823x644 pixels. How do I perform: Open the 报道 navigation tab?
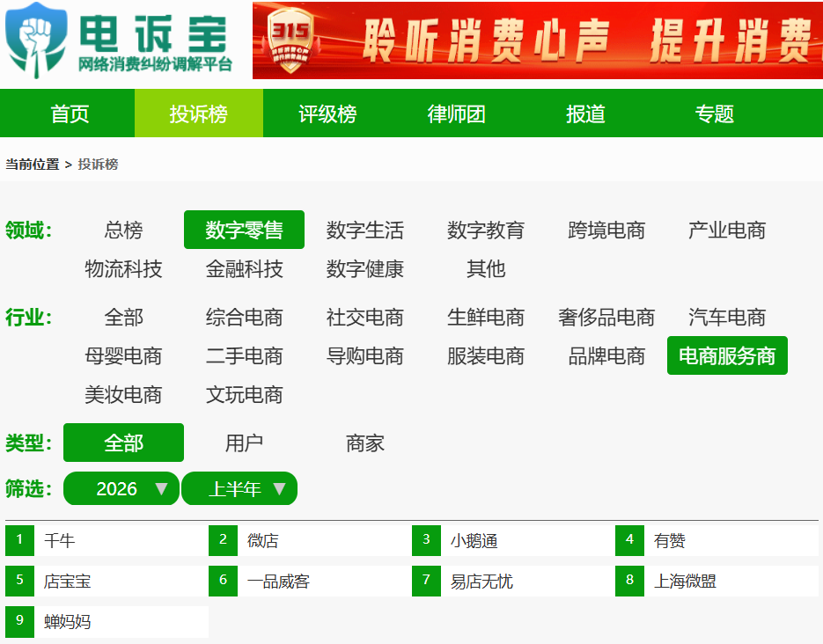pos(585,113)
